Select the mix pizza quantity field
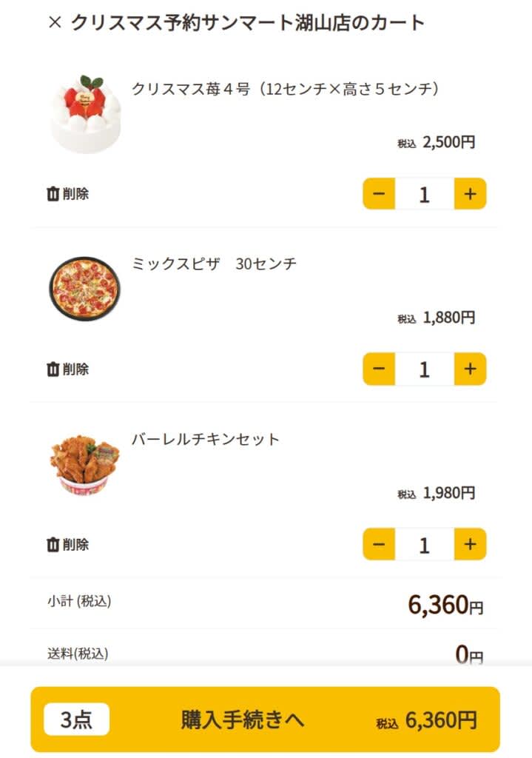Viewport: 532px width, 758px height. point(424,369)
